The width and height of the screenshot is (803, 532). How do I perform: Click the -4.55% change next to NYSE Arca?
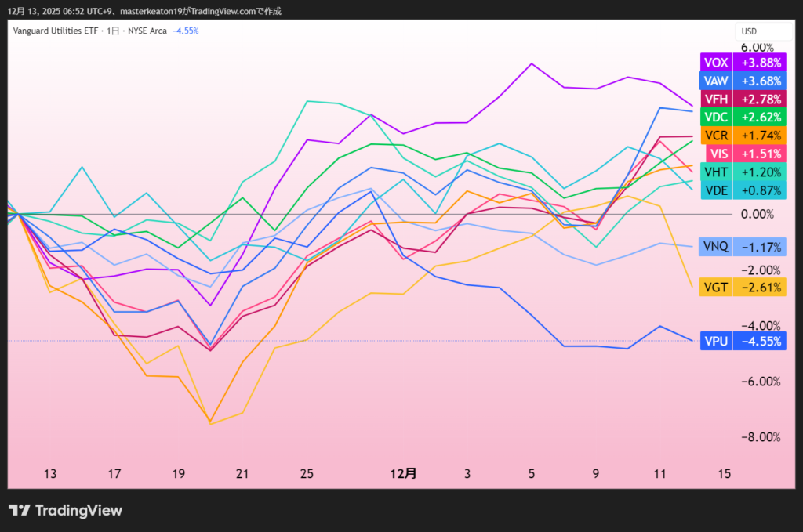tap(186, 31)
